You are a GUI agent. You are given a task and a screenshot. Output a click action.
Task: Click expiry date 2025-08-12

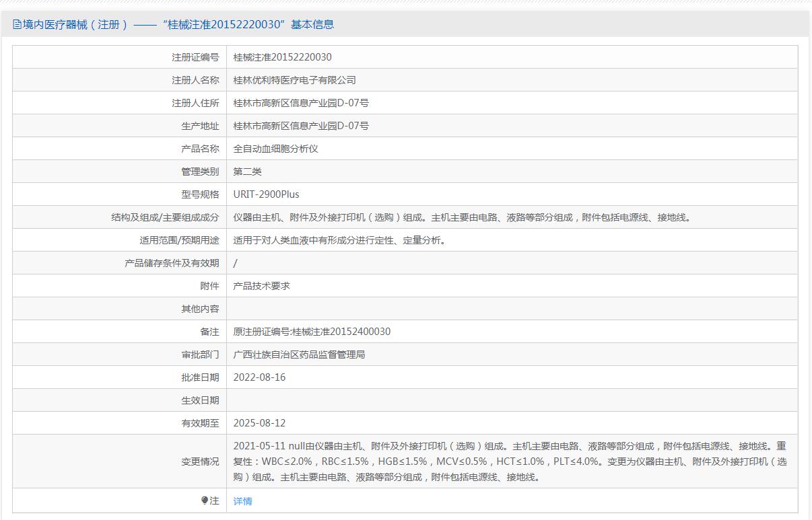click(259, 423)
